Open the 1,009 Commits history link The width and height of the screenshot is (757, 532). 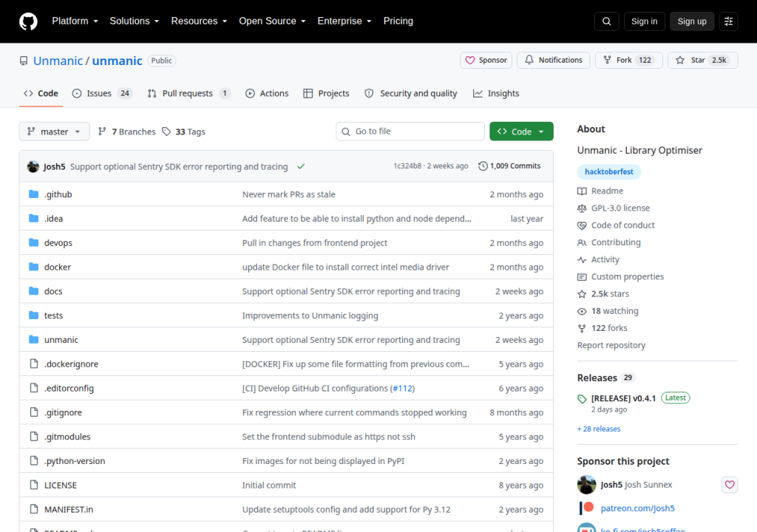[509, 166]
